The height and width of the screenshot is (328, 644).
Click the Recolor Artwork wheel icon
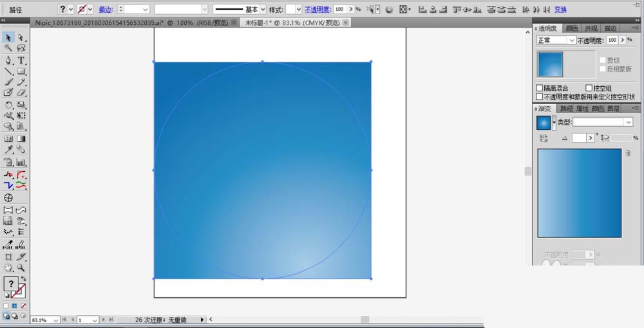click(389, 9)
